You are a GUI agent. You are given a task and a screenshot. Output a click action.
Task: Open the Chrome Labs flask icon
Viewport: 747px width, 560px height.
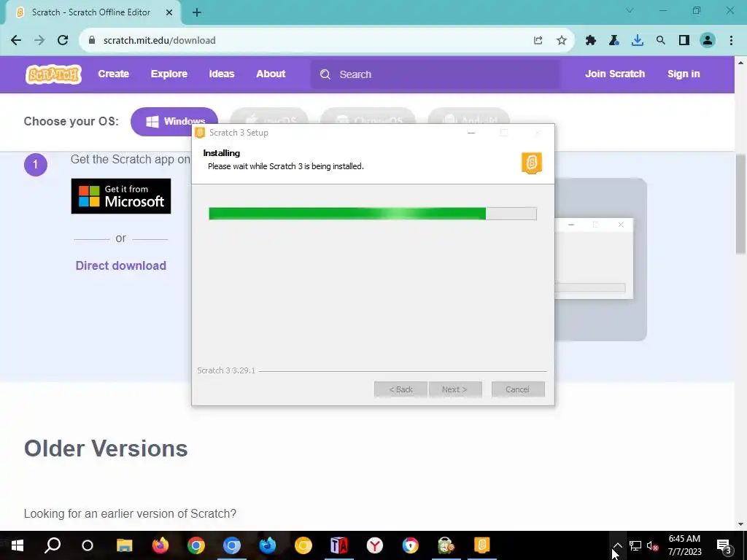point(614,41)
